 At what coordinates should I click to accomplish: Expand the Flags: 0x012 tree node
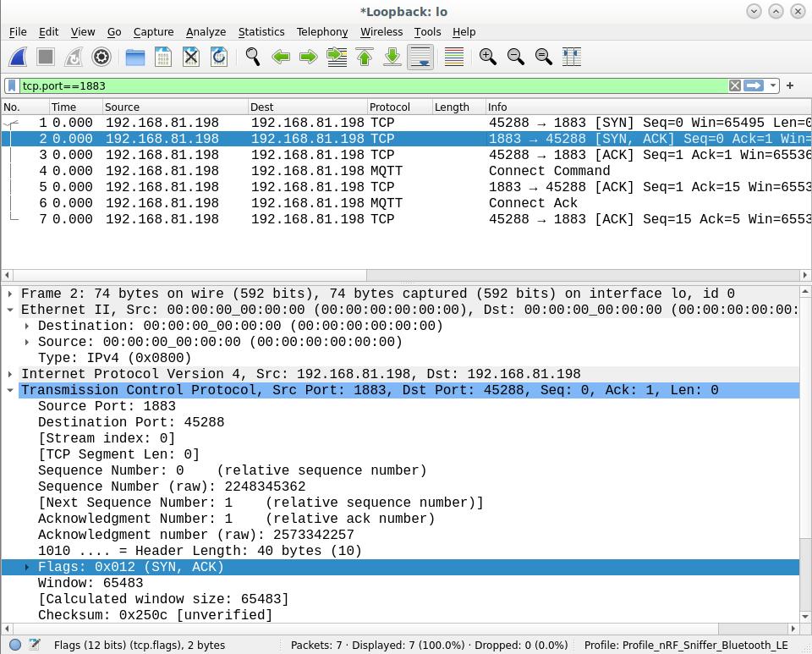click(x=27, y=567)
